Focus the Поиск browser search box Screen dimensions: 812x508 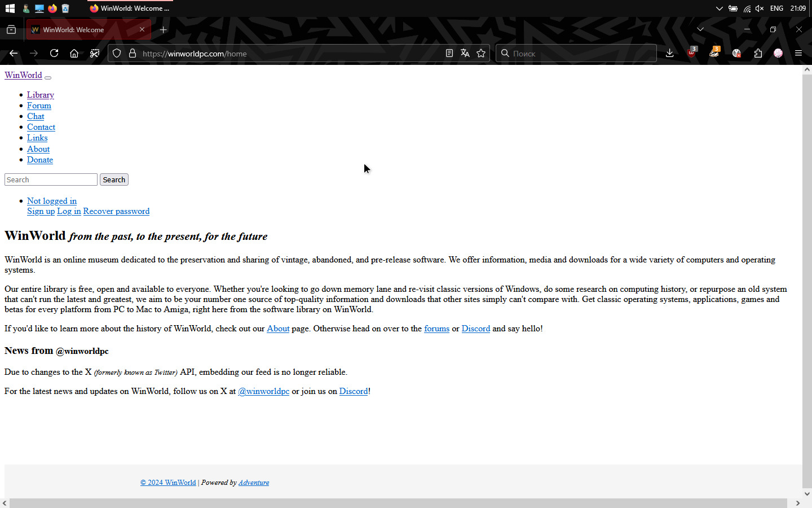pyautogui.click(x=576, y=53)
